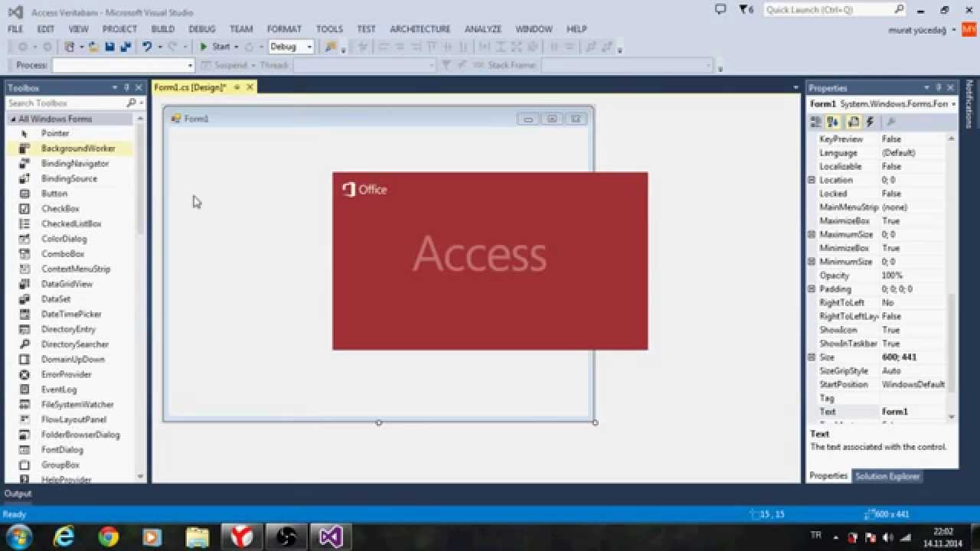This screenshot has height=551, width=980.
Task: Click the Quick Launch search box
Action: point(835,10)
